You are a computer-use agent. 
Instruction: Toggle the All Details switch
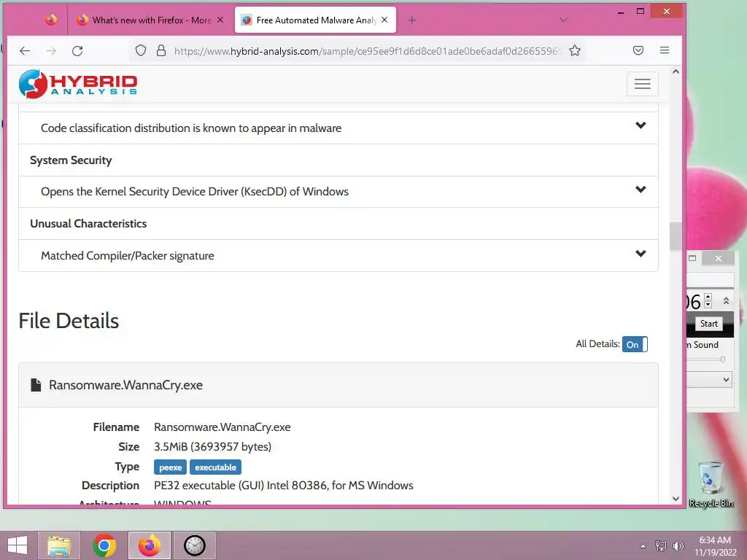(x=635, y=344)
